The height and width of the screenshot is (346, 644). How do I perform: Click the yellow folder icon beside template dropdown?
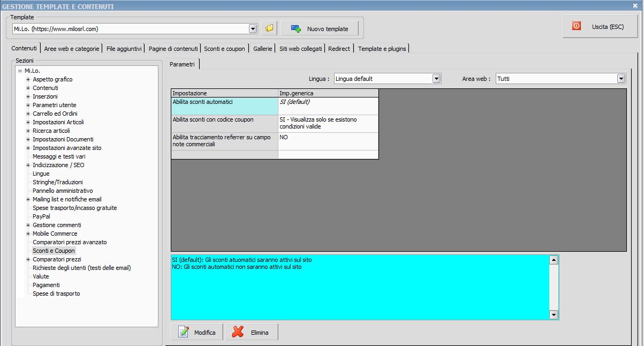pos(269,28)
